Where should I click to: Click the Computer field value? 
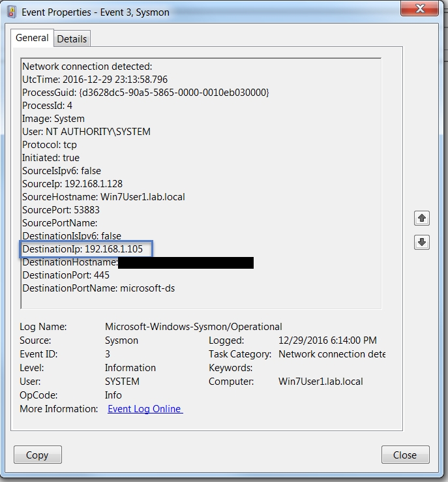(320, 382)
